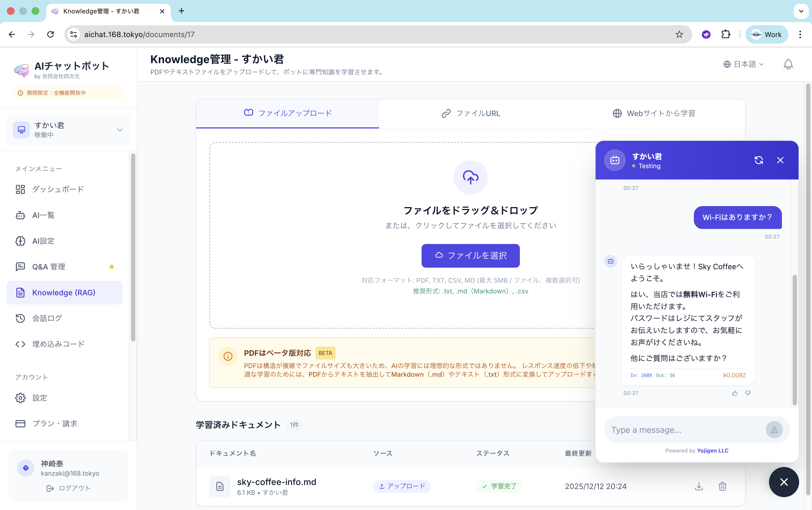
Task: Open the Yojigen LLC link
Action: [713, 451]
